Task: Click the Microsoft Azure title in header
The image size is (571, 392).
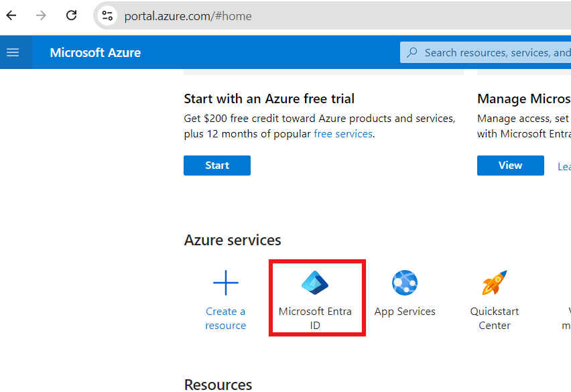Action: [x=95, y=53]
